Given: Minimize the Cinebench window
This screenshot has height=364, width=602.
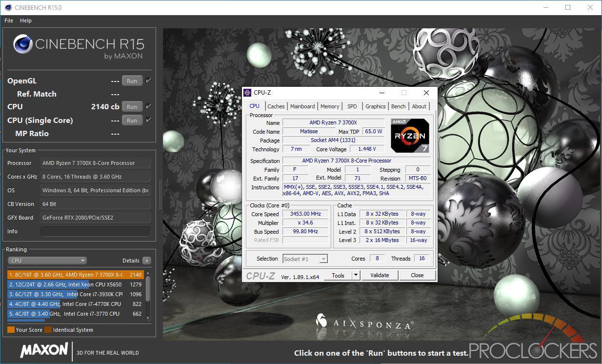Looking at the screenshot, I should 545,7.
